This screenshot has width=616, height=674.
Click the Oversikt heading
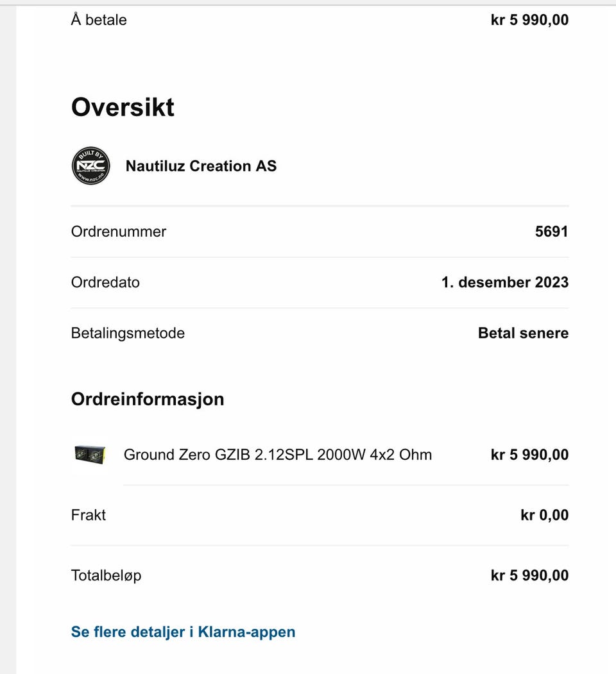[123, 107]
